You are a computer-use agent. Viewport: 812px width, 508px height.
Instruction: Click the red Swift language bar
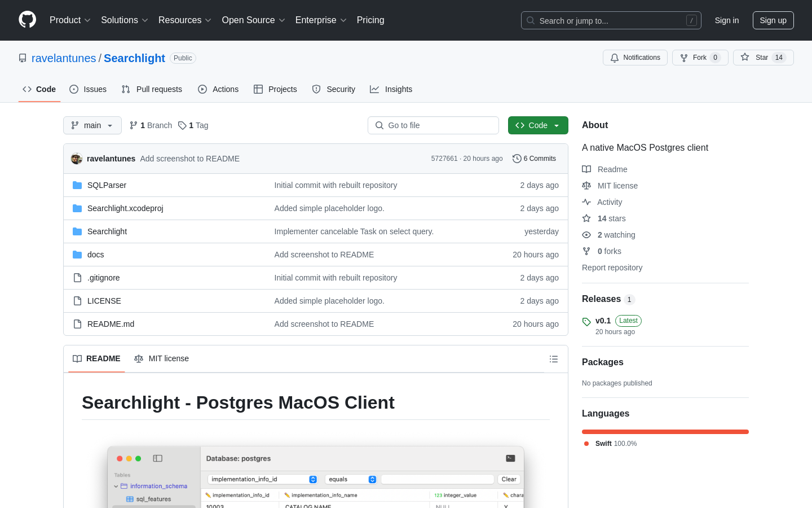click(x=665, y=432)
